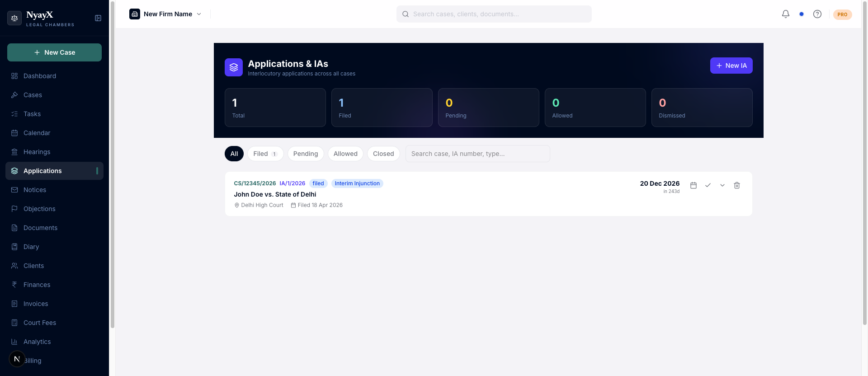Open Hearings in the sidebar
868x376 pixels.
(37, 152)
